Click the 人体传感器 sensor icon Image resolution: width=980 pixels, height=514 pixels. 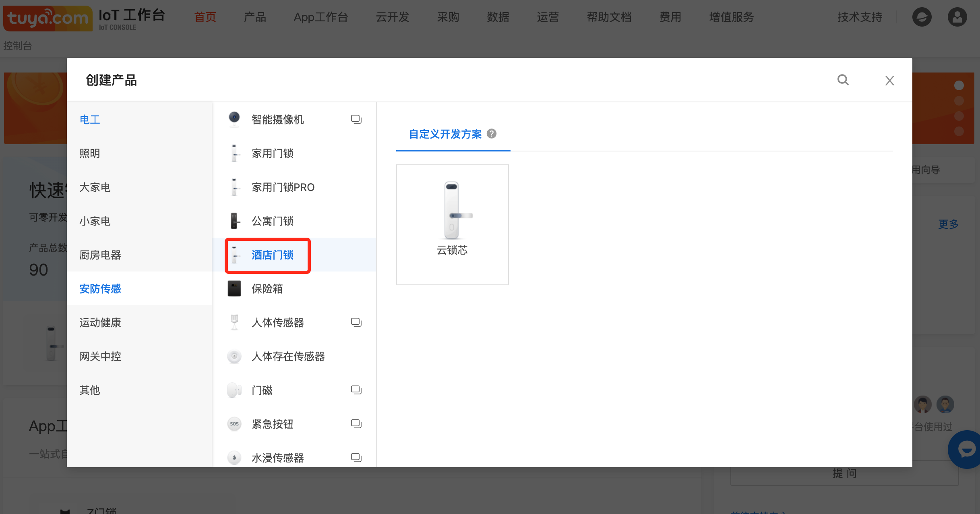tap(234, 322)
